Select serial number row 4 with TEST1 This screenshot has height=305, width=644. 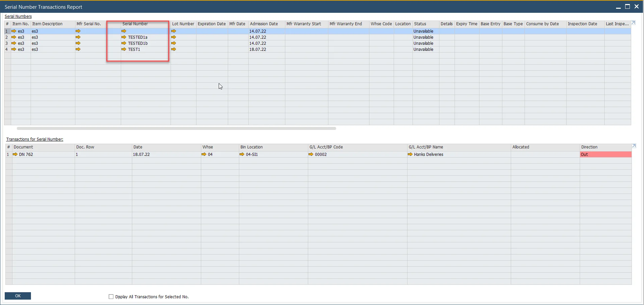click(50, 49)
